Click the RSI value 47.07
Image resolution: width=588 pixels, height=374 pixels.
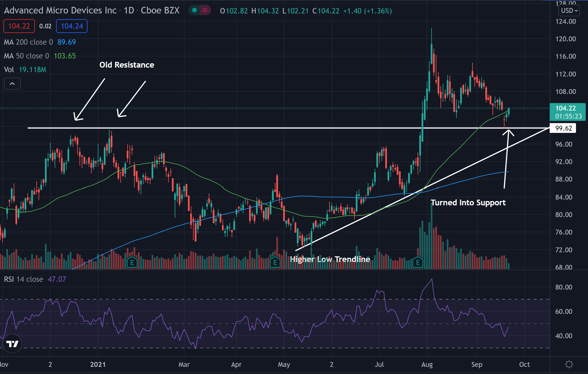(57, 279)
